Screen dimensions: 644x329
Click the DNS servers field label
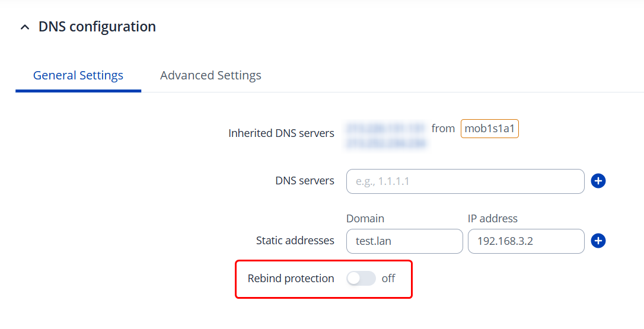coord(305,181)
